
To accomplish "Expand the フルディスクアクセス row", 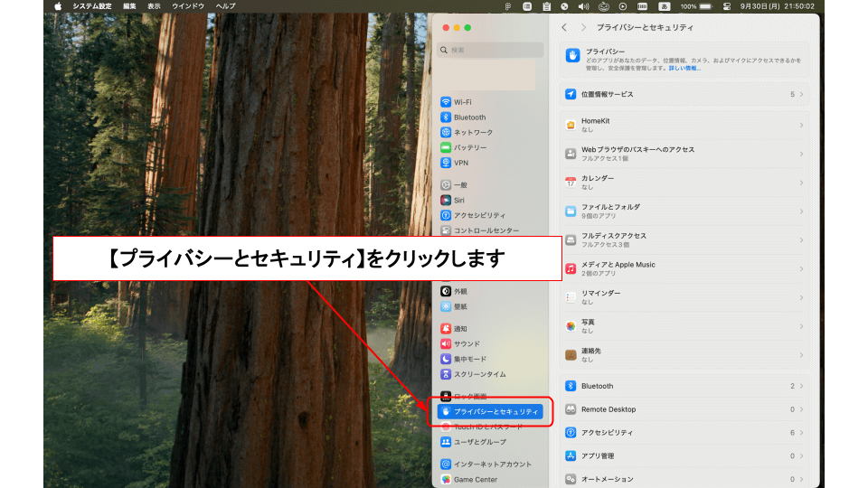I will coord(684,239).
